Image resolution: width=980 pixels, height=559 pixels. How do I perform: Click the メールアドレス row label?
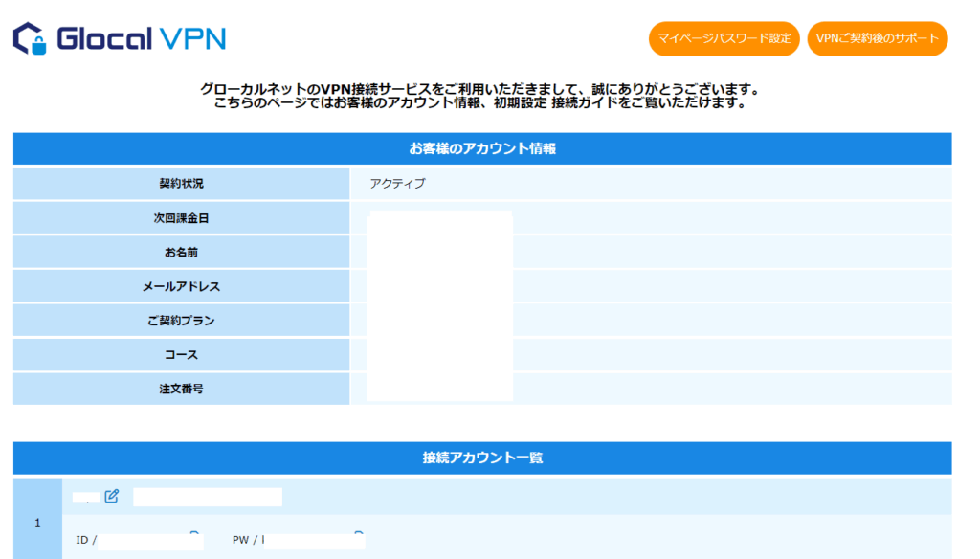[181, 286]
